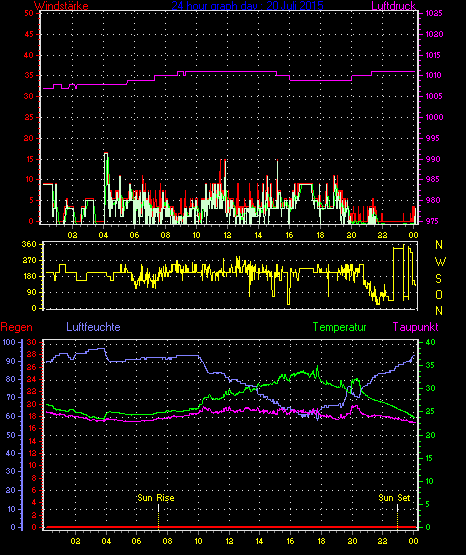Click the red 28 rain axis value

32,355
